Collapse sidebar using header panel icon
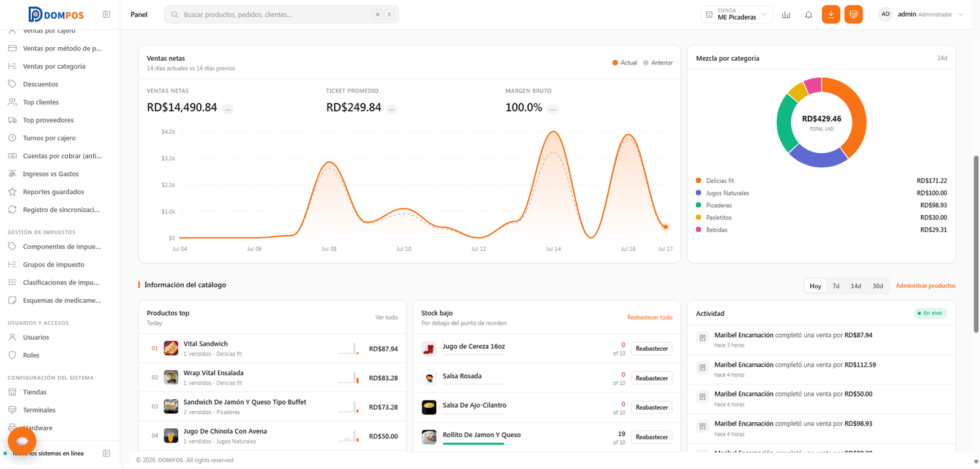Viewport: 980px width, 469px height. [107, 14]
